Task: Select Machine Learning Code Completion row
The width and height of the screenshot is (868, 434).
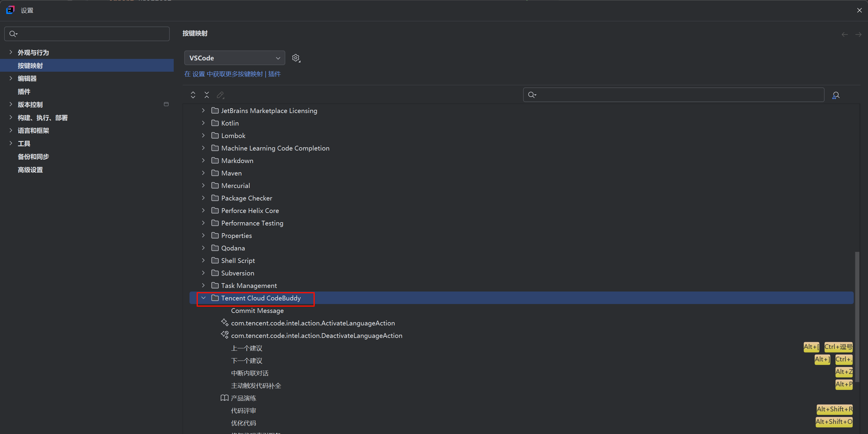Action: pyautogui.click(x=521, y=148)
